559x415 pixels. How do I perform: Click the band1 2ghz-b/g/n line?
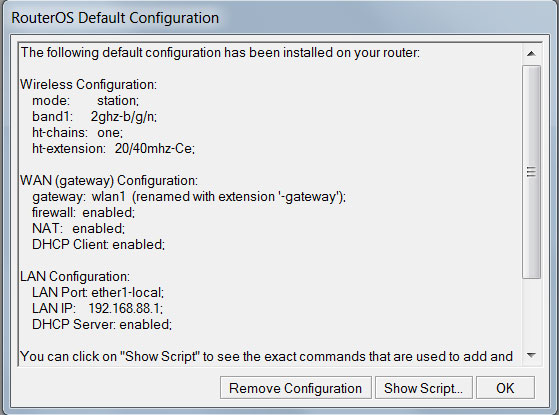coord(94,117)
